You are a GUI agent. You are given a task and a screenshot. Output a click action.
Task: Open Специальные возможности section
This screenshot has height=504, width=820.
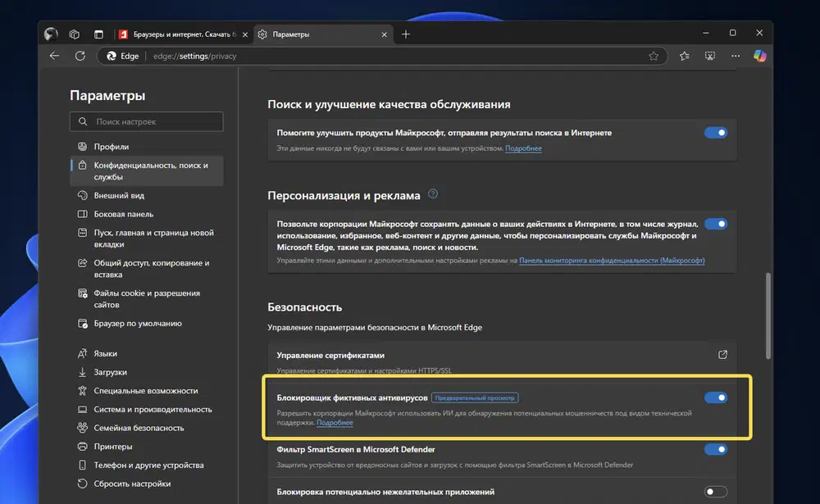pyautogui.click(x=147, y=391)
